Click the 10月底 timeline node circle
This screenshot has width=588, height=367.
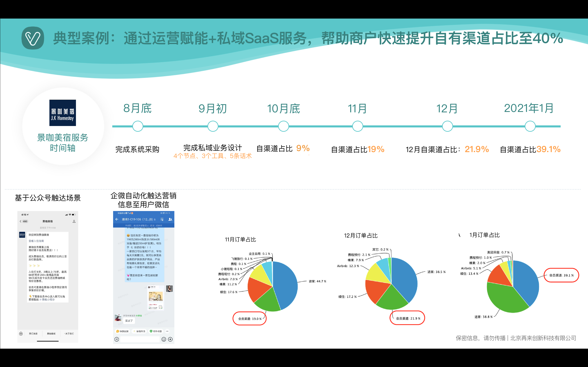(x=283, y=126)
